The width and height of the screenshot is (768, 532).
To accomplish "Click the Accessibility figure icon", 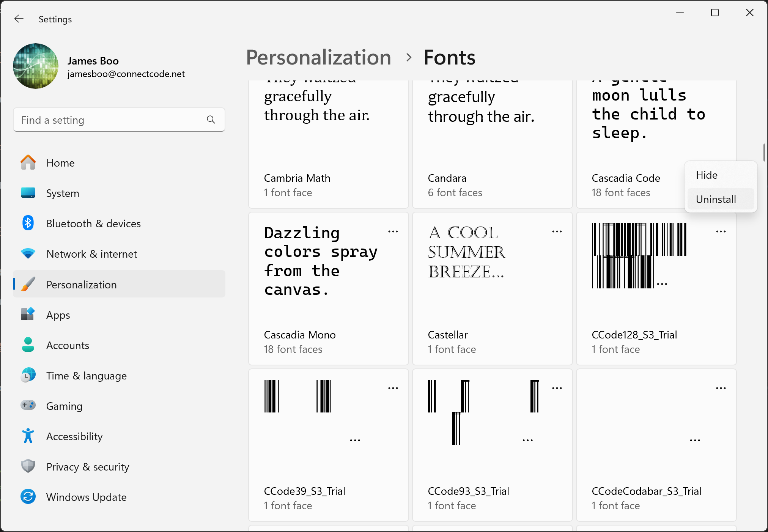I will coord(28,436).
